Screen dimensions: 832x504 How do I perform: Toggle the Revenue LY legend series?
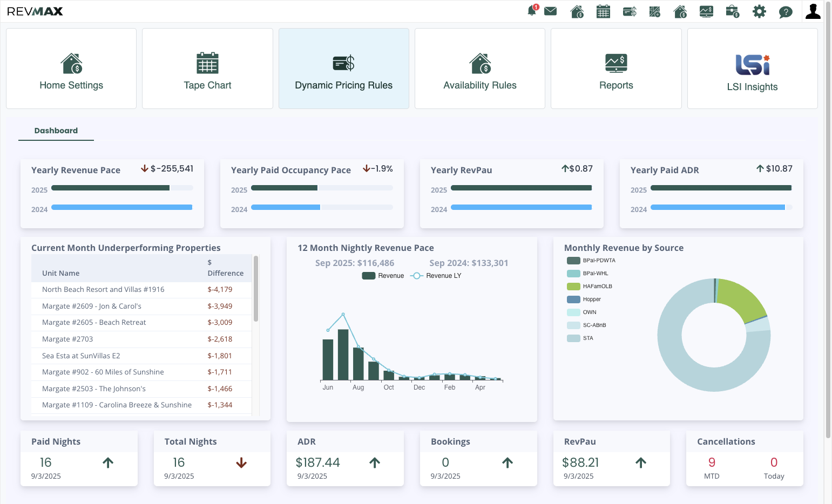(436, 276)
